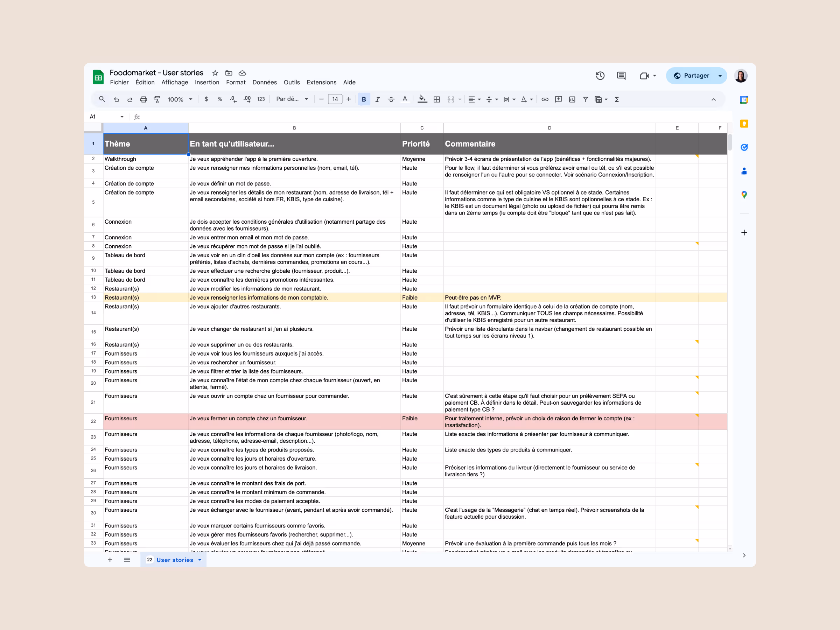840x630 pixels.
Task: Open Google Keep in side panel
Action: [x=744, y=124]
